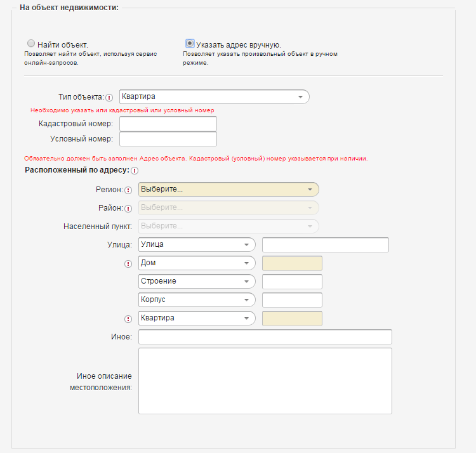Click the Иное описание местоположения text area

(265, 381)
